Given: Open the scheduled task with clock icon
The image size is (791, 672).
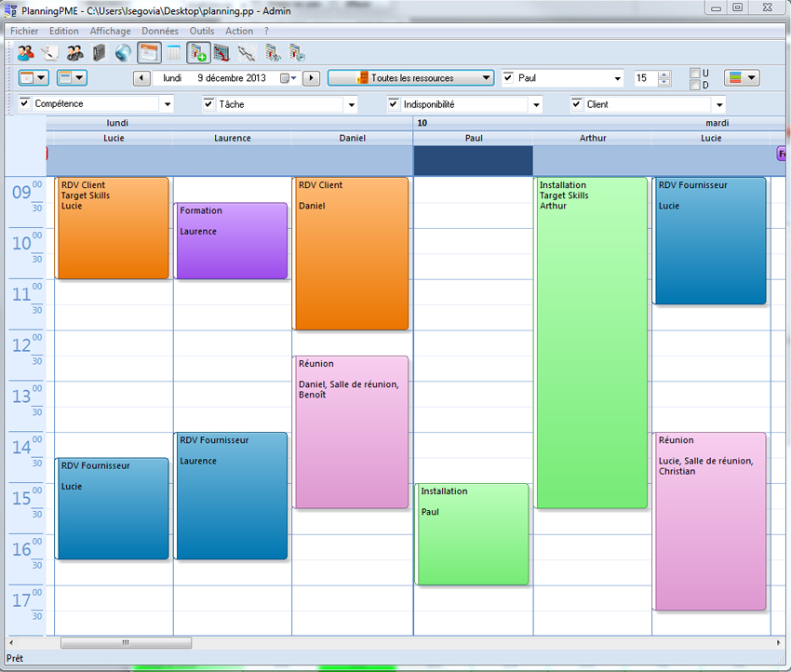Looking at the screenshot, I should click(x=298, y=53).
